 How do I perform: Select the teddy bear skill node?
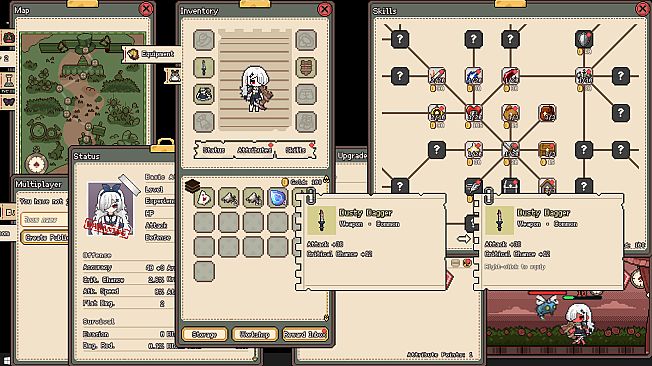point(510,112)
